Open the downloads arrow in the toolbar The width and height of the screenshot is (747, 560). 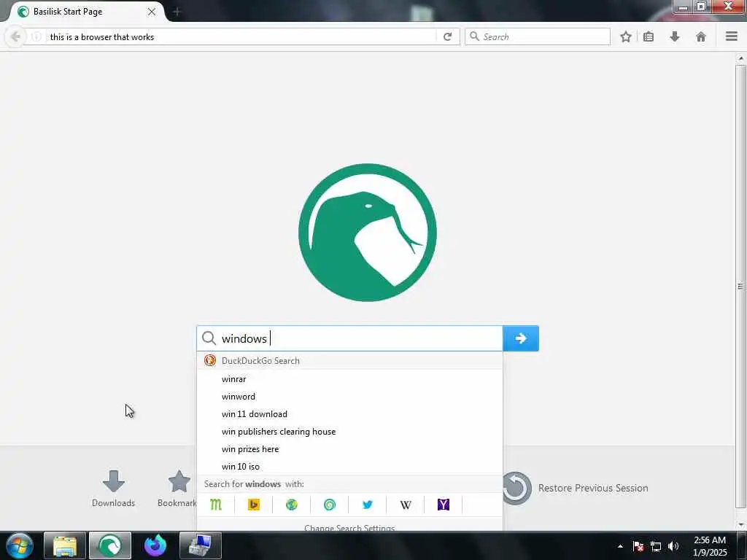pos(675,36)
